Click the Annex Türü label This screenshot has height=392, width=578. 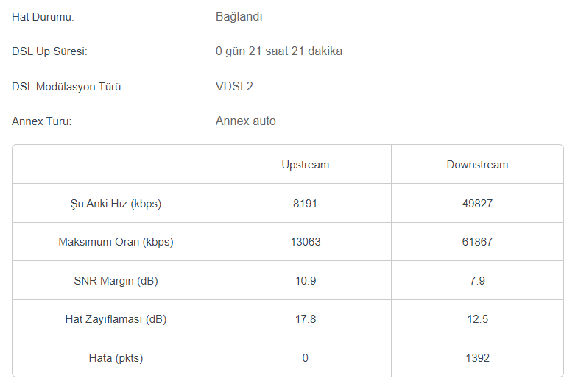pyautogui.click(x=42, y=121)
